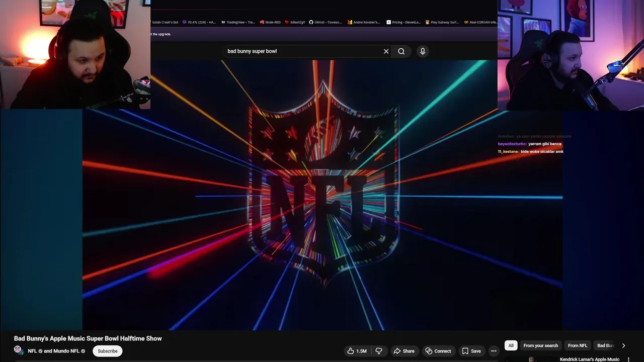Open the Connect button
This screenshot has width=644, height=362.
(x=438, y=351)
